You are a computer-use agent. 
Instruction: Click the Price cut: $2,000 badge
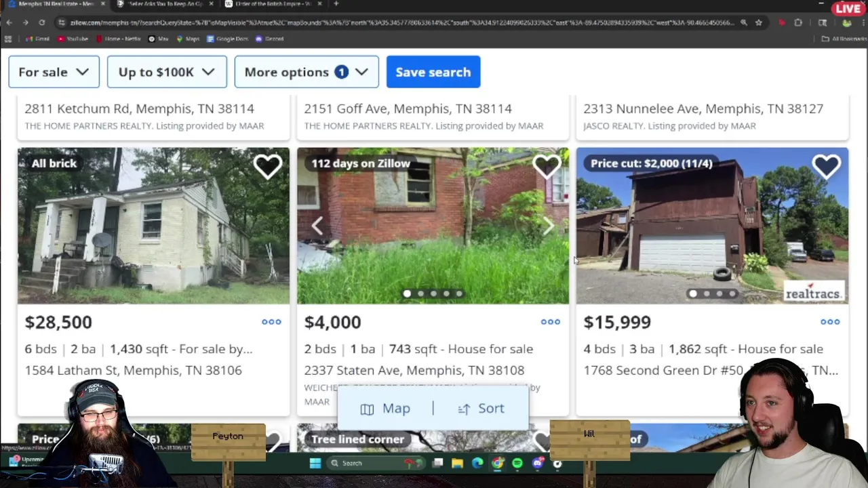click(x=651, y=163)
